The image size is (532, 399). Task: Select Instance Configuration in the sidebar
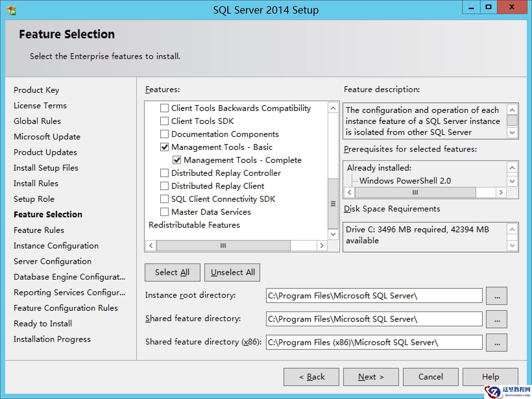56,246
